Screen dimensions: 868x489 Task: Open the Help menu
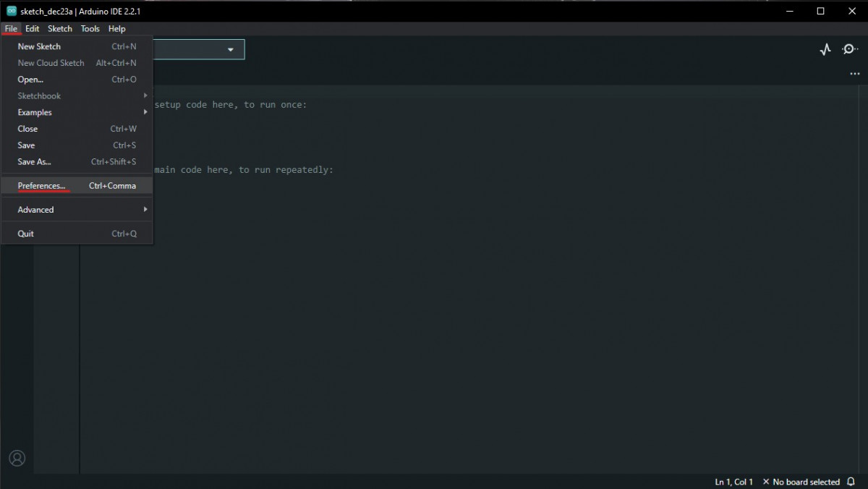point(116,29)
